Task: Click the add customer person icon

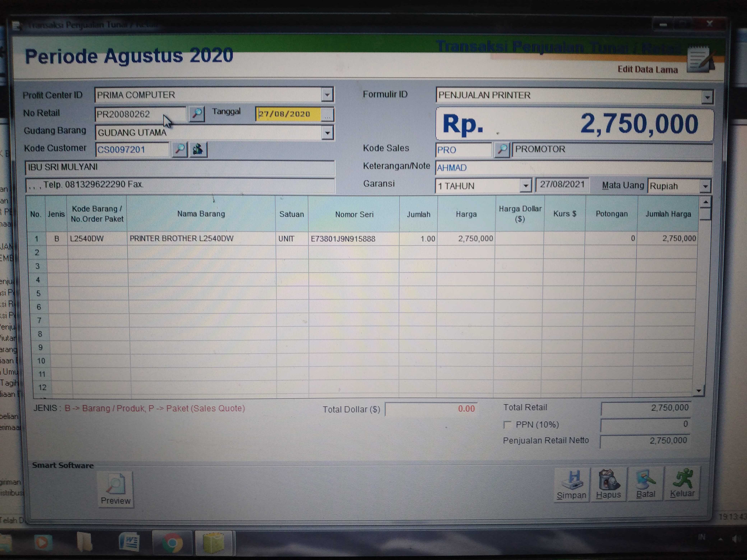Action: (198, 149)
